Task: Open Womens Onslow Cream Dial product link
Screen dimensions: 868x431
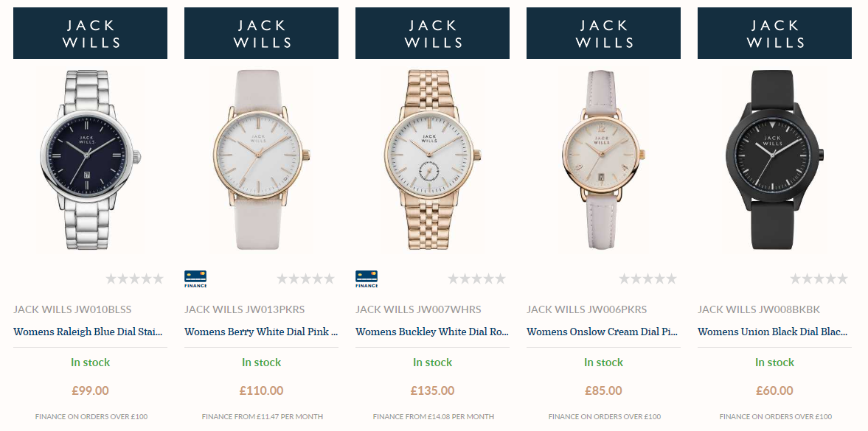Action: pyautogui.click(x=603, y=332)
